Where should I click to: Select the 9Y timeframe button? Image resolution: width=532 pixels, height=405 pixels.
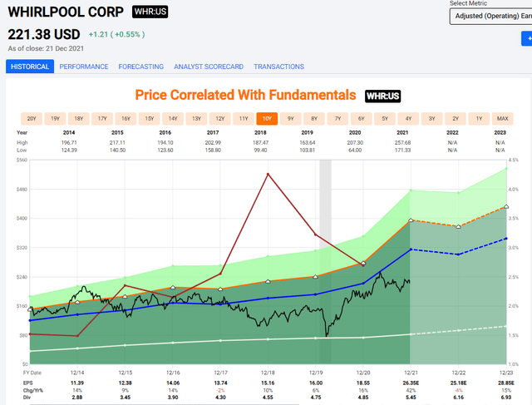point(290,118)
